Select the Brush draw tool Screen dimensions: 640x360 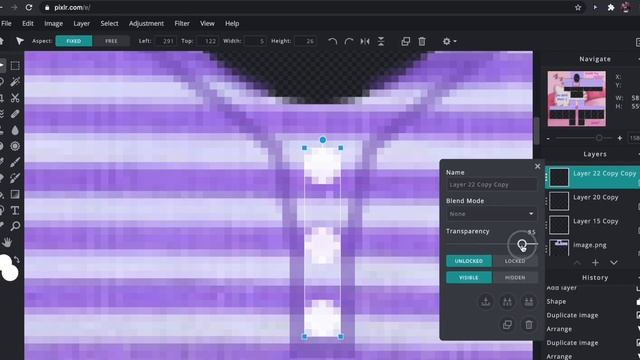click(15, 162)
